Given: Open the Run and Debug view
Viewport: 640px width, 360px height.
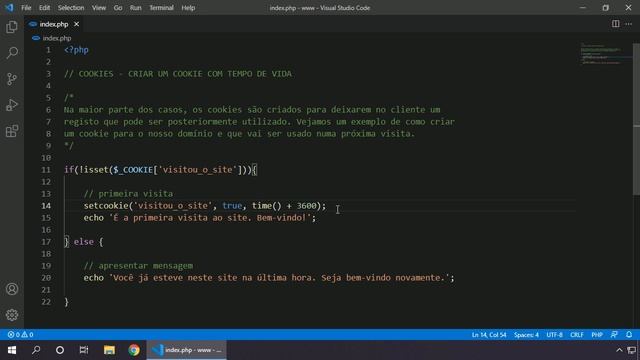Looking at the screenshot, I should point(12,105).
